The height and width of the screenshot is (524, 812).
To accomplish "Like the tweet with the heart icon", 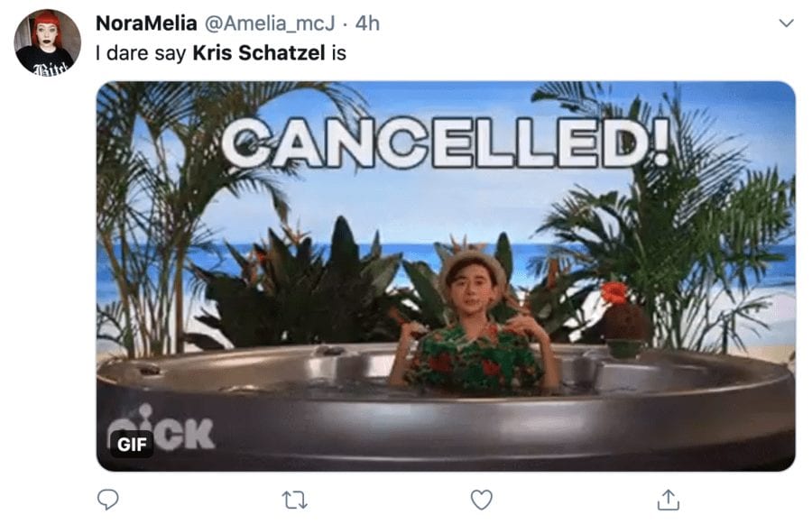I will click(x=481, y=500).
